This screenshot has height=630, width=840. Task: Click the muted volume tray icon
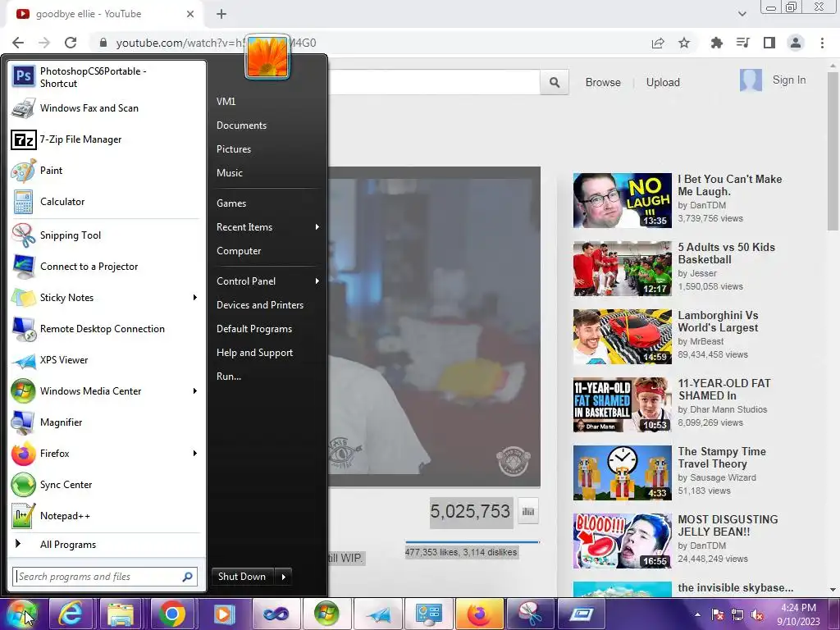[757, 615]
